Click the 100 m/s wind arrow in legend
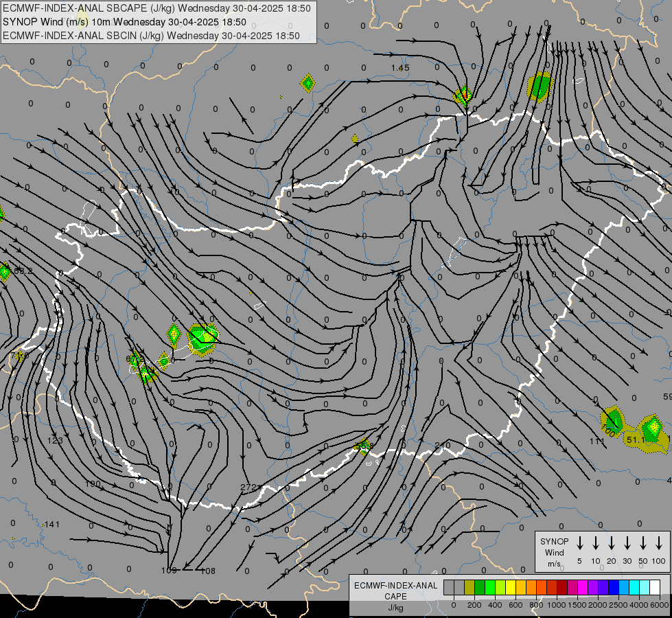 pos(659,543)
